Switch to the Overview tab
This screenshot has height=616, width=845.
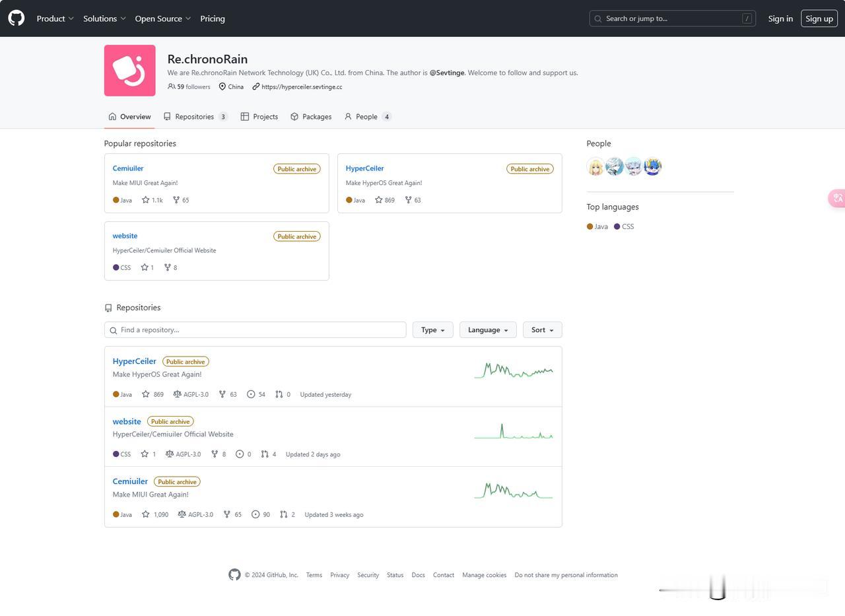click(x=129, y=117)
